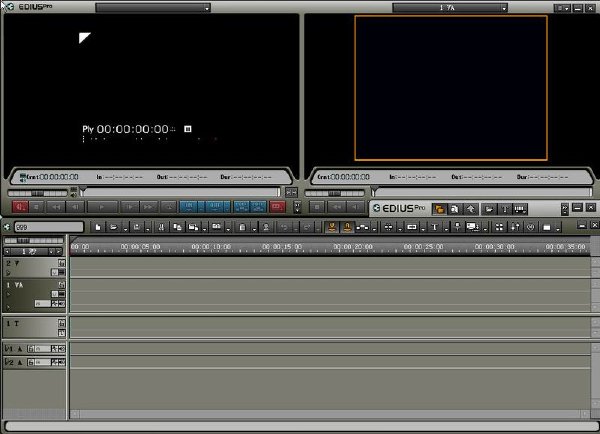Open the Bin window from EDIUS Pro palette
Viewport: 600px width, 434px height.
(x=440, y=209)
